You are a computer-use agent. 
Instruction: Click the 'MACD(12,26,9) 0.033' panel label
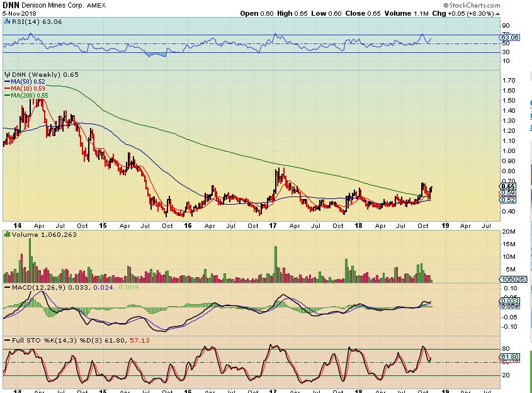coord(50,287)
